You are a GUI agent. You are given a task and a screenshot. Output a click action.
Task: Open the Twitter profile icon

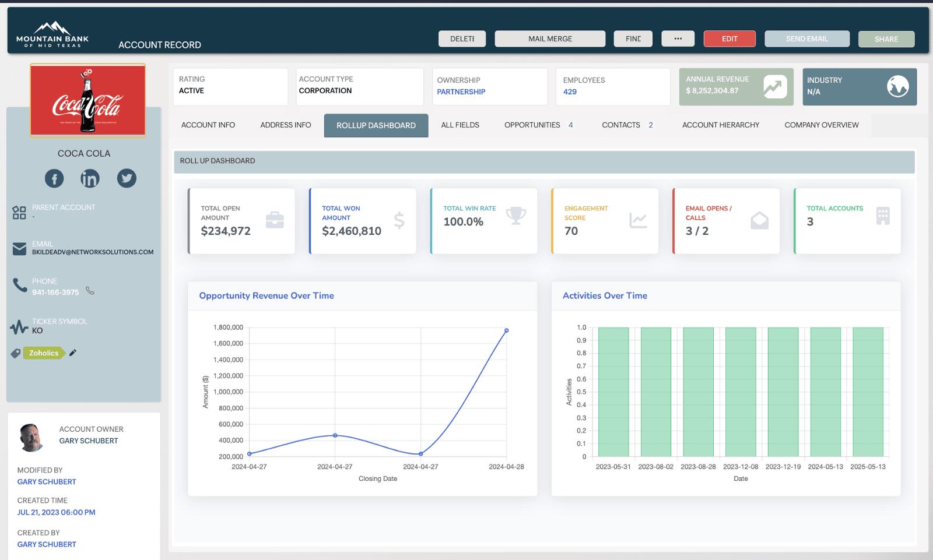[127, 178]
